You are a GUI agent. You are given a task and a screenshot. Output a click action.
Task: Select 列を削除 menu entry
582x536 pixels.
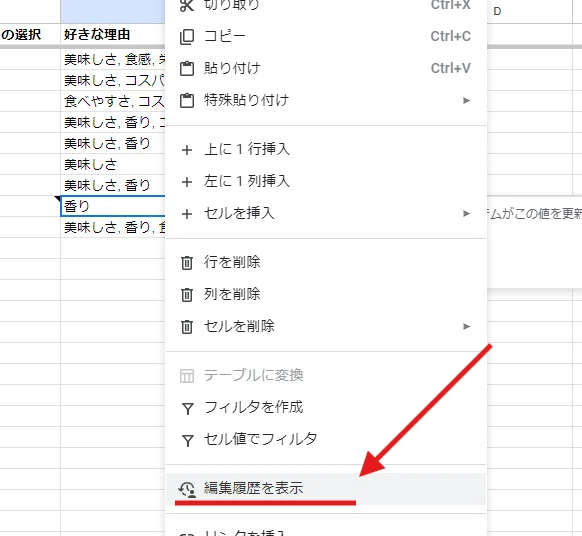click(x=326, y=294)
